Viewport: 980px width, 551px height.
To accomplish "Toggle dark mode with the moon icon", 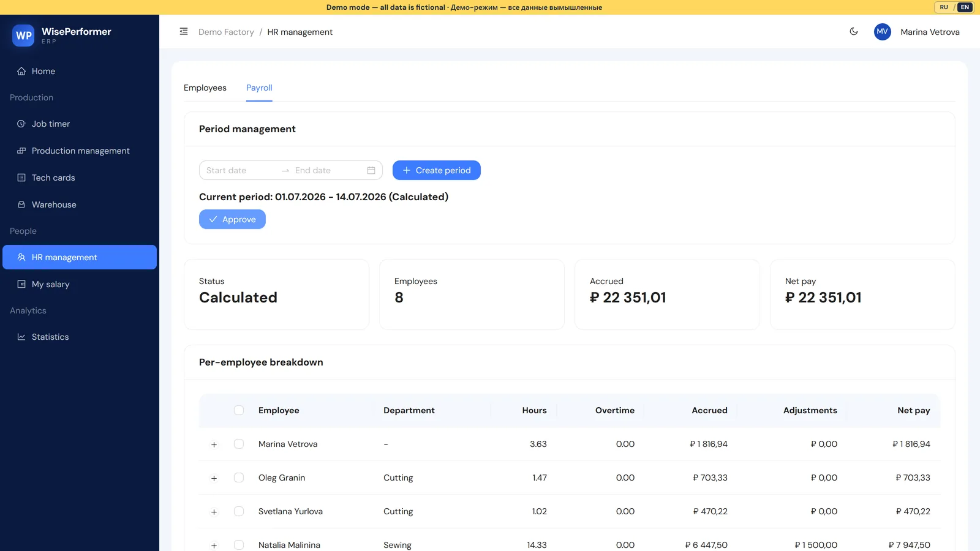I will [854, 31].
